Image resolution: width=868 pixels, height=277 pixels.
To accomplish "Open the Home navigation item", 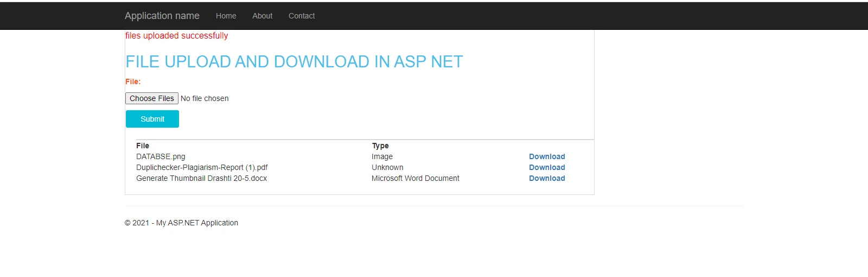I will pos(226,16).
